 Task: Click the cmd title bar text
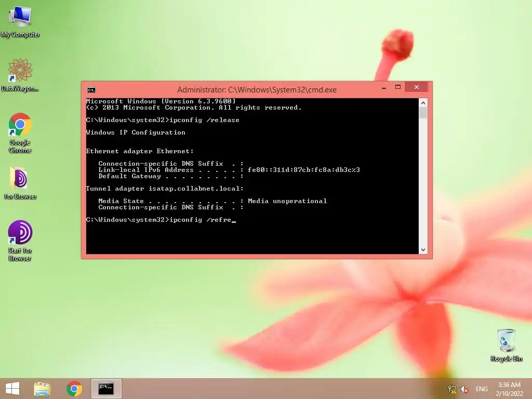pyautogui.click(x=257, y=90)
